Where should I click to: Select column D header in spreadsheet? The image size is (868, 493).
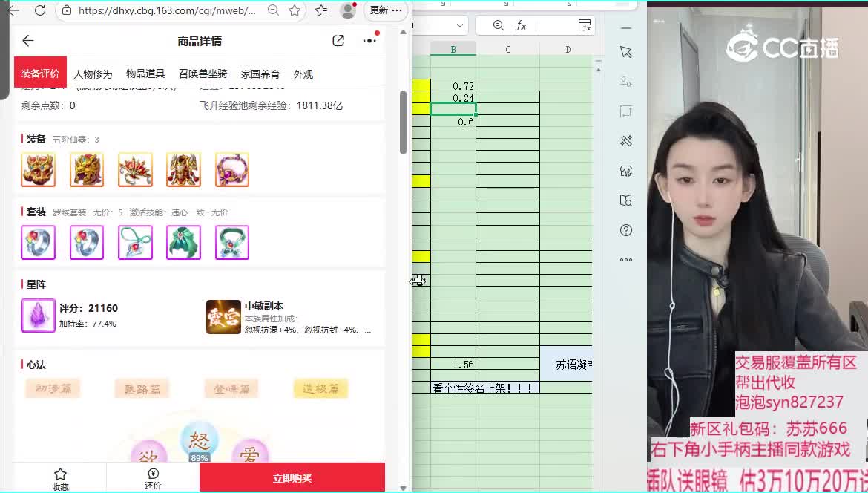click(568, 49)
